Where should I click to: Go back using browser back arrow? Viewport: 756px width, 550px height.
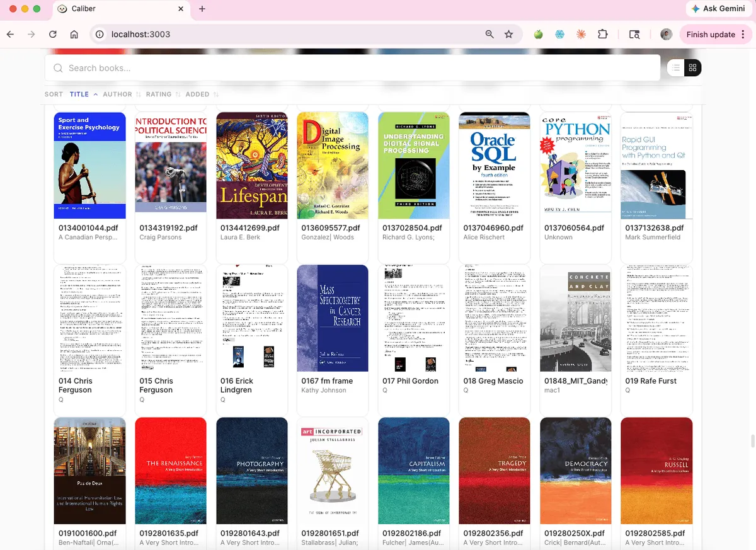click(10, 35)
